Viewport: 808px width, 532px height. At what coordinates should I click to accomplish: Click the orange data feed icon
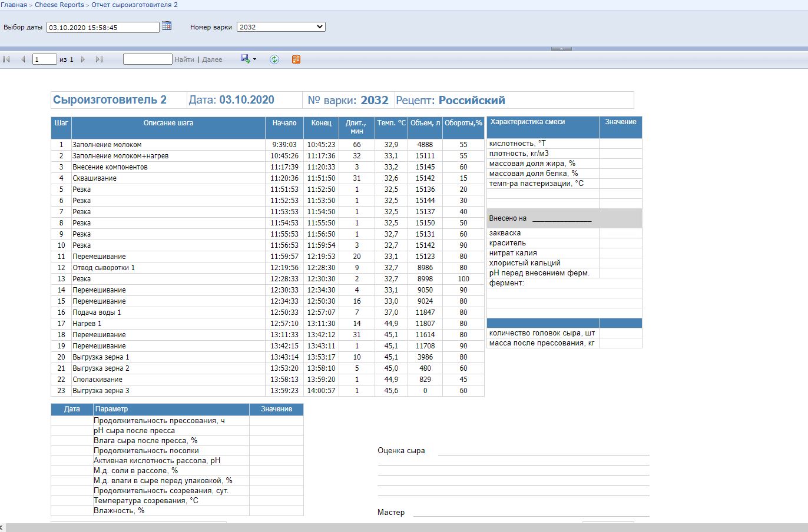296,59
